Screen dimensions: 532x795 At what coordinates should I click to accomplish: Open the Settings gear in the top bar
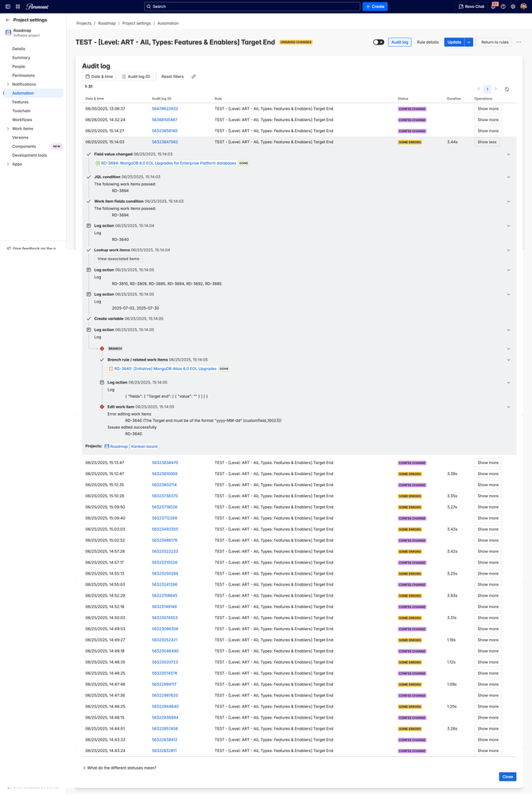tap(513, 6)
